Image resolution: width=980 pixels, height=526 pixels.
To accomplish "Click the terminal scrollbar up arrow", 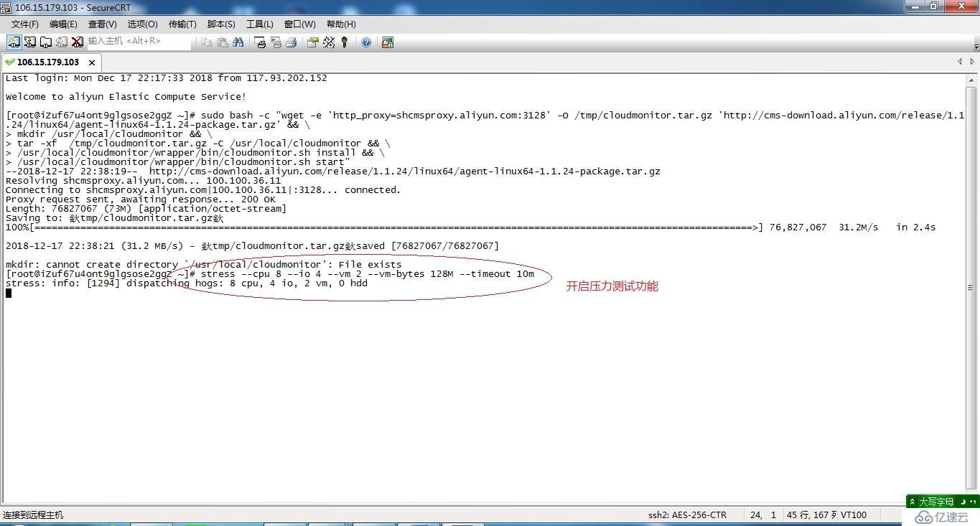I will [973, 79].
